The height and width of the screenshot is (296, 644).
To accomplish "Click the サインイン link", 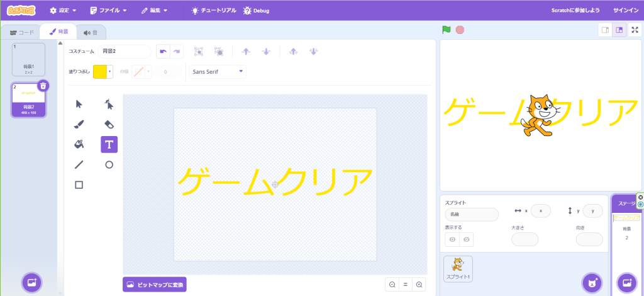I will click(625, 10).
